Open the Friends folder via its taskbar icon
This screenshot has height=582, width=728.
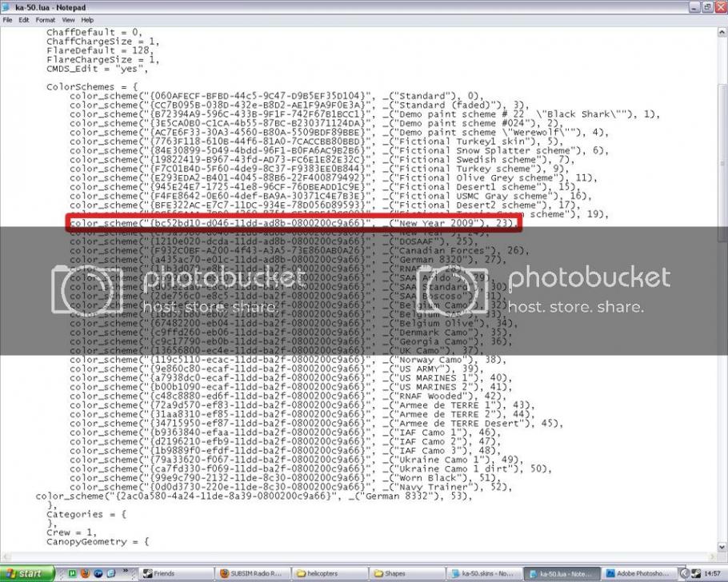(x=177, y=573)
